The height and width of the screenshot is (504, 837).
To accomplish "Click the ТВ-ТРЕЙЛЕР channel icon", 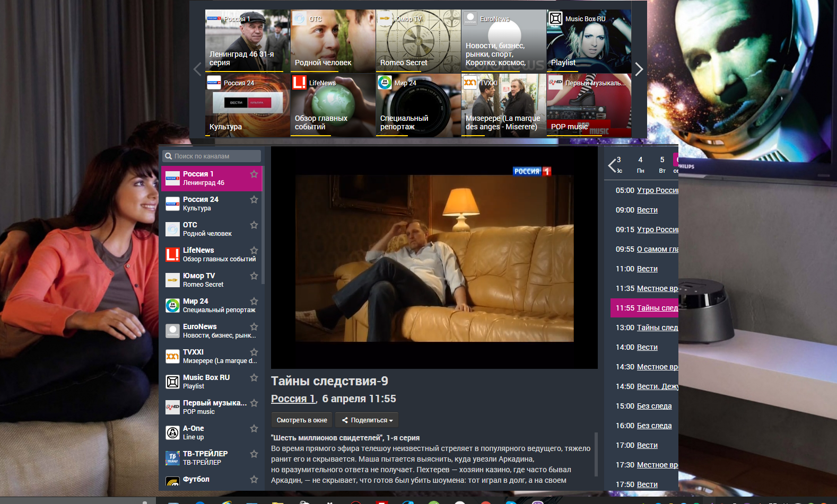I will [172, 458].
